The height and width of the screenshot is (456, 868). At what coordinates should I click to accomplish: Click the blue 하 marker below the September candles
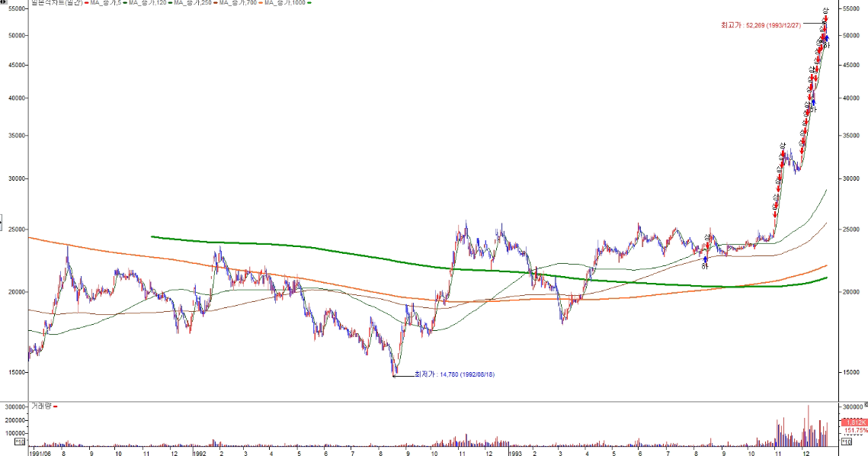click(x=705, y=265)
